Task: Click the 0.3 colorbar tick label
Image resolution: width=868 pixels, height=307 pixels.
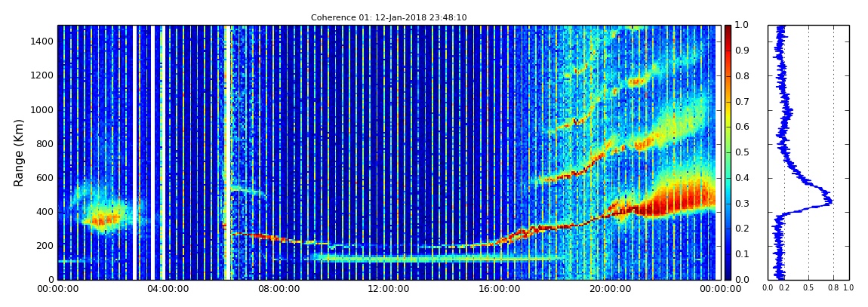Action: (740, 203)
